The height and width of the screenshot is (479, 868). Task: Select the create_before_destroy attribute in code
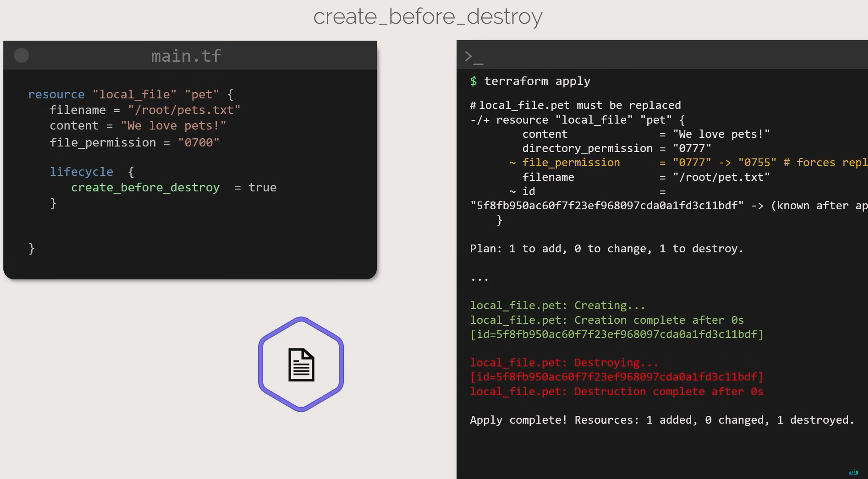145,187
